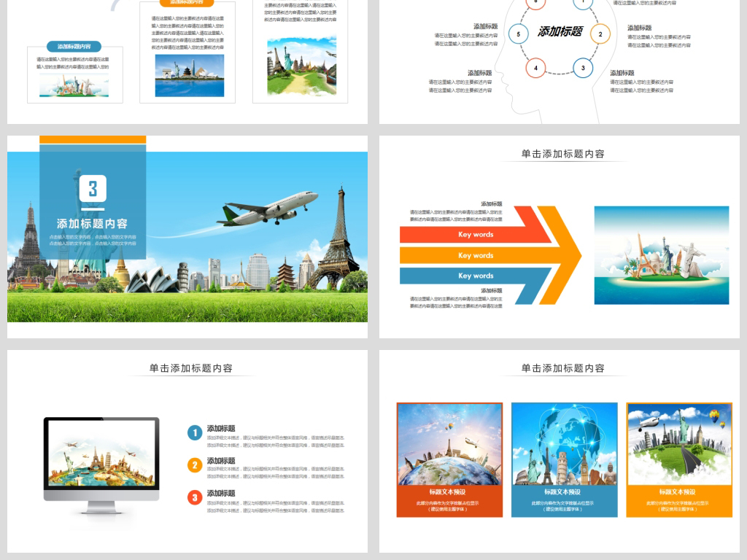Select the blue circle 5 in head diagram

pos(518,34)
